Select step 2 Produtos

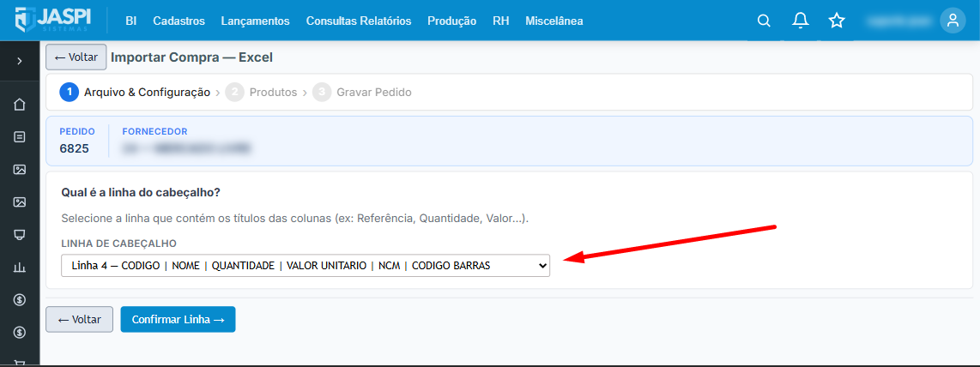pos(261,93)
